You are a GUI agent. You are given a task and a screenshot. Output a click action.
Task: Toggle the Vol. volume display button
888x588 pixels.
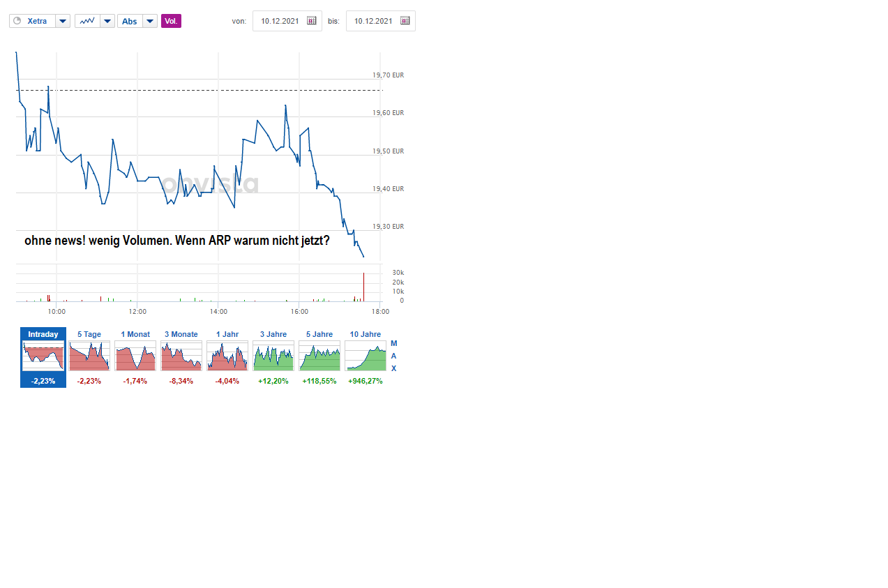[171, 21]
